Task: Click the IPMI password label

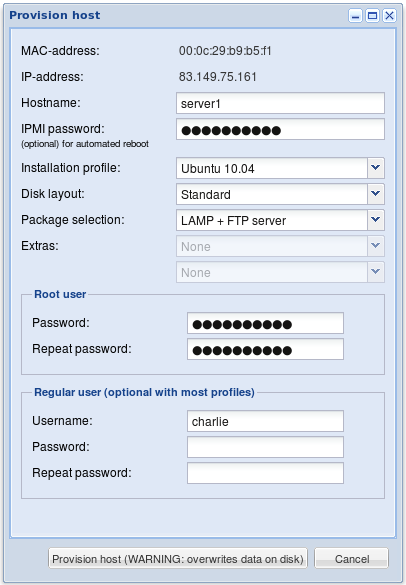Action: pyautogui.click(x=63, y=129)
